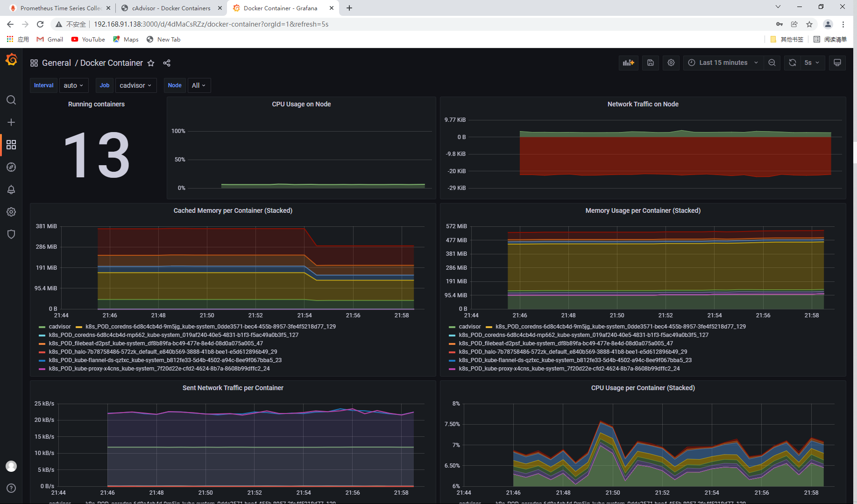Viewport: 857px width, 504px height.
Task: Expand the Node All dropdown
Action: point(199,85)
